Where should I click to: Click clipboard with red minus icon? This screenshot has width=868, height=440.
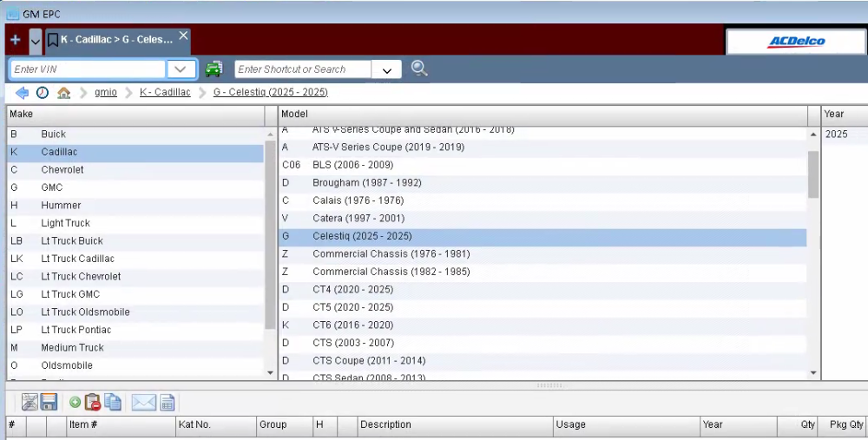click(93, 402)
